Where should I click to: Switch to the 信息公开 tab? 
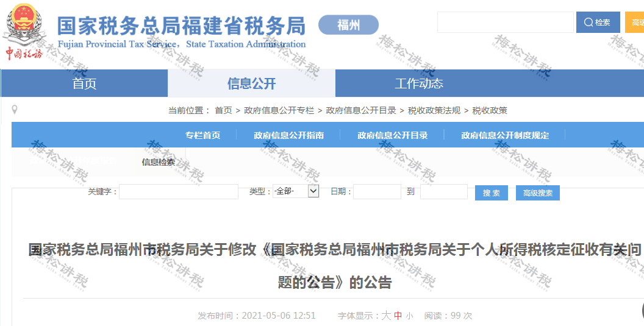point(251,83)
